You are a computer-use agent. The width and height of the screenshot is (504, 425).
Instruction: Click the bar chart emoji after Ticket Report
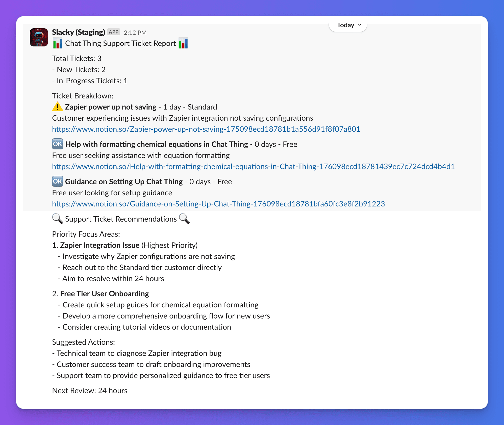point(183,43)
